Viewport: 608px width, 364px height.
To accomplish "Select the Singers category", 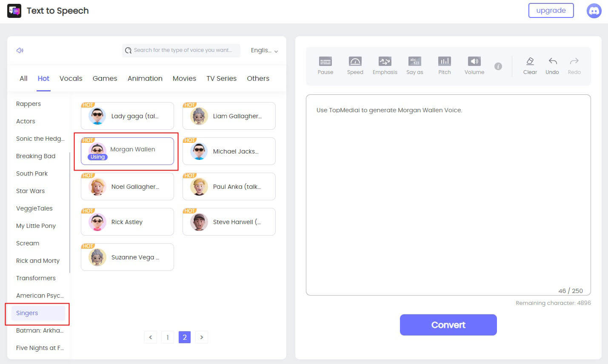I will 38,313.
